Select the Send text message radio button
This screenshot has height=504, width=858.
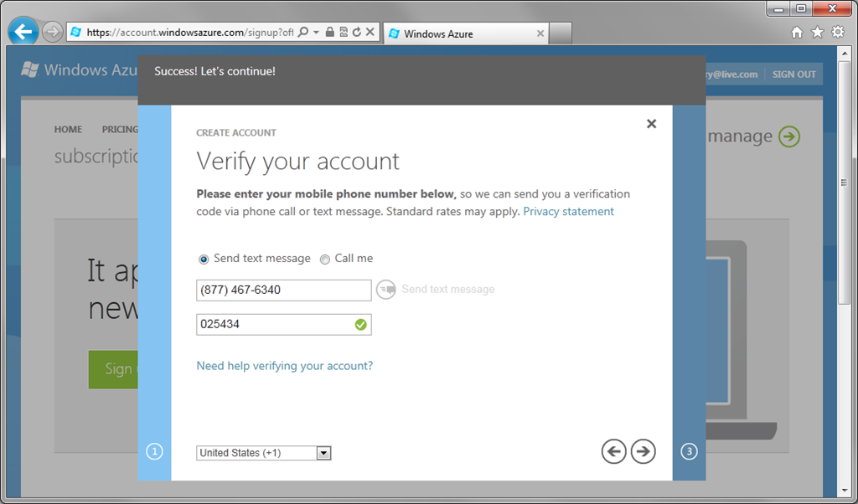click(204, 259)
